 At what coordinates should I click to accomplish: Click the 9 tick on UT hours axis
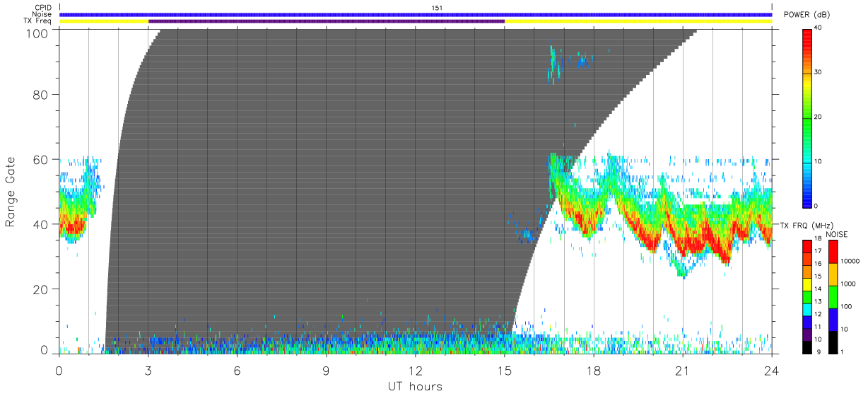pos(327,370)
